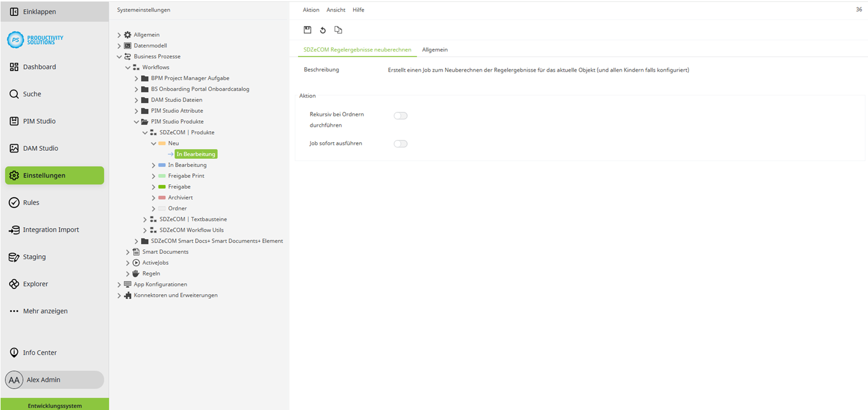868x410 pixels.
Task: Expand the Allgemein tree node
Action: click(x=118, y=34)
